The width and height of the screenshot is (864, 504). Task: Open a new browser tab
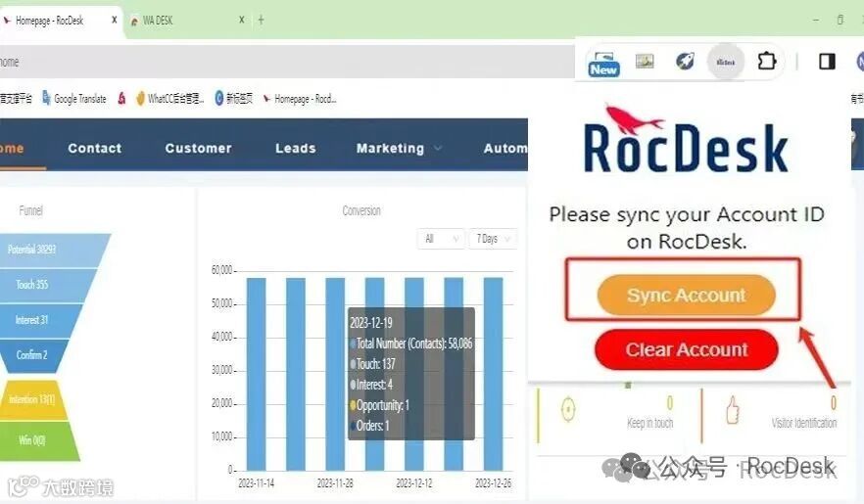(261, 20)
